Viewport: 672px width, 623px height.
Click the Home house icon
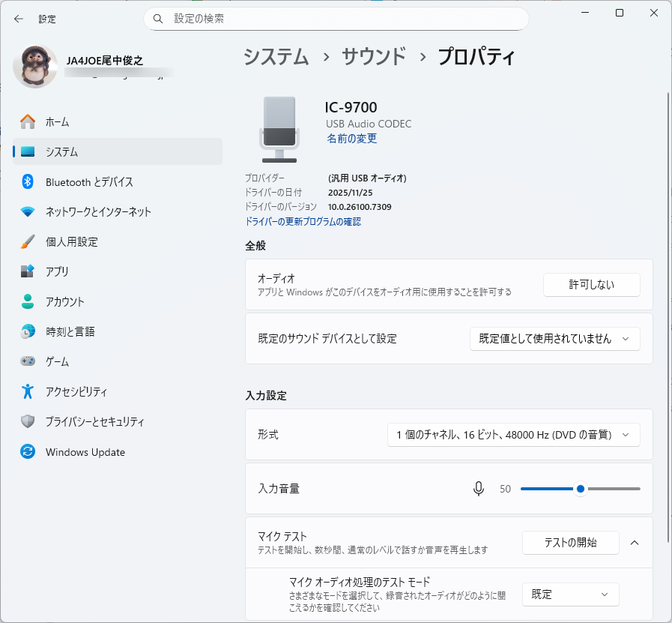click(x=28, y=121)
